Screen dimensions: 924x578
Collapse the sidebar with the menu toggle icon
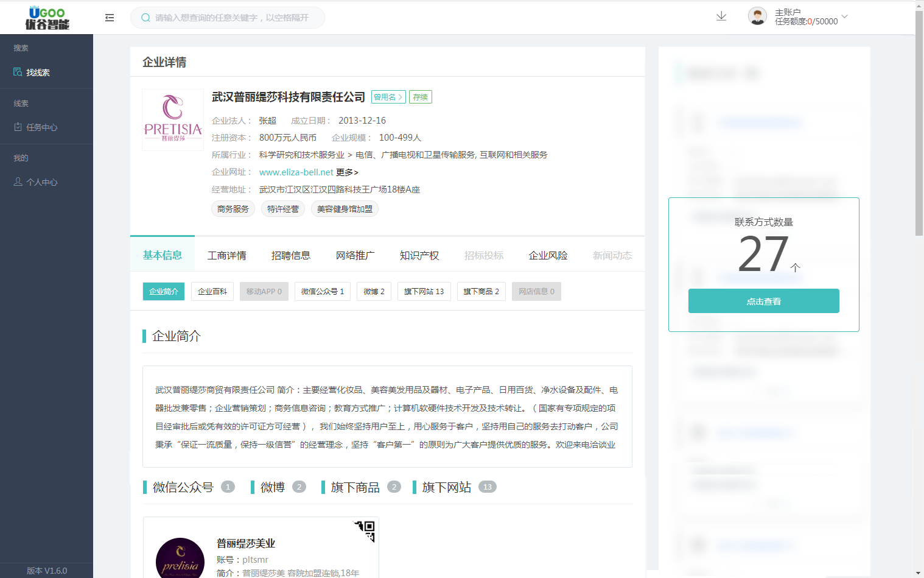[x=110, y=18]
